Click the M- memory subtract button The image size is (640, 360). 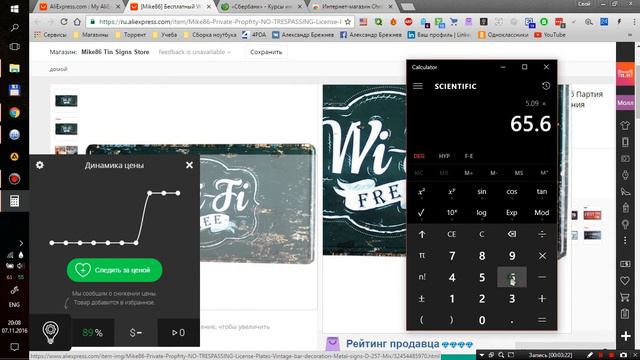pos(494,173)
